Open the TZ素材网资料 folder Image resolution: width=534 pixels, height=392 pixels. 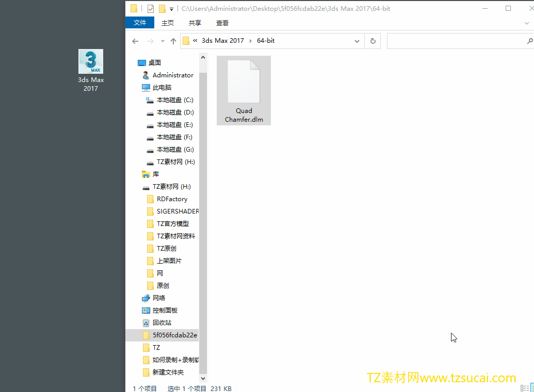176,236
